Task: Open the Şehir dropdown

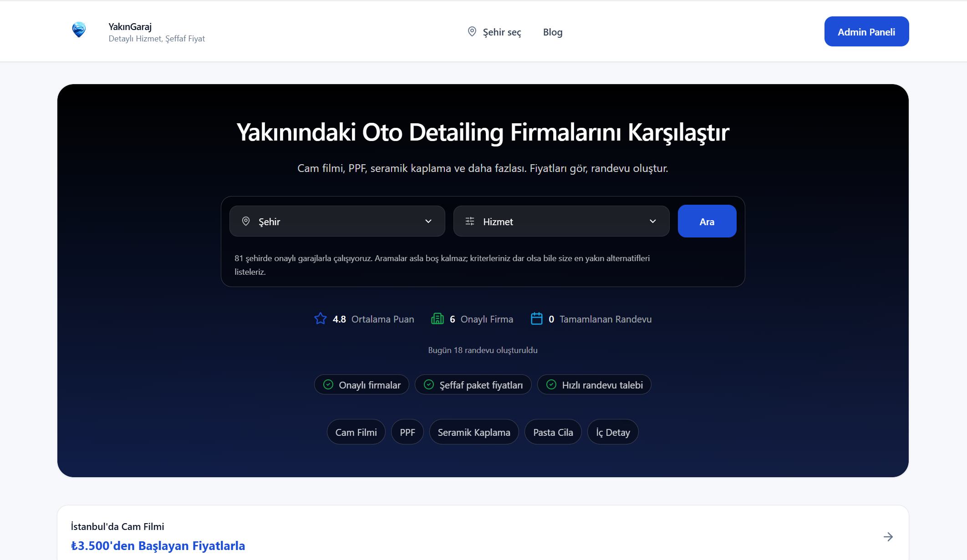Action: 337,222
